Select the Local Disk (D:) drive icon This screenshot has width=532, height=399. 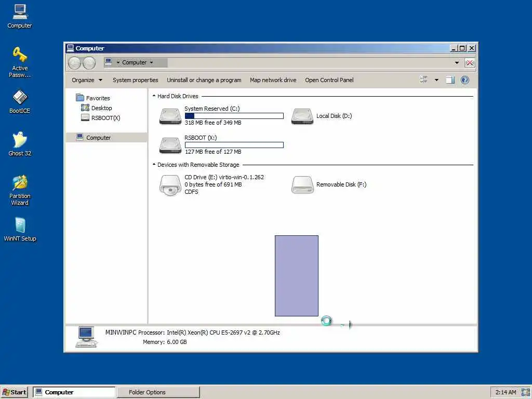[302, 116]
